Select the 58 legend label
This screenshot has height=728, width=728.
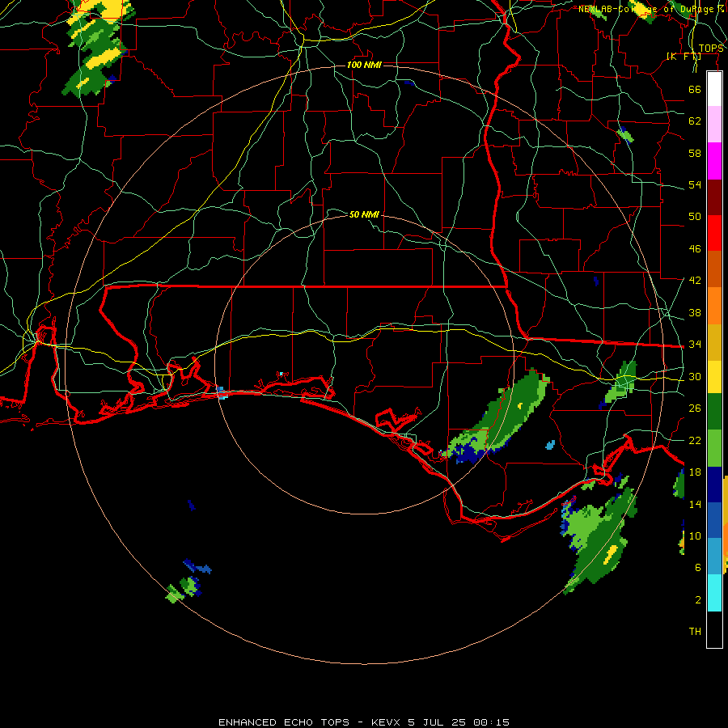[x=695, y=153]
